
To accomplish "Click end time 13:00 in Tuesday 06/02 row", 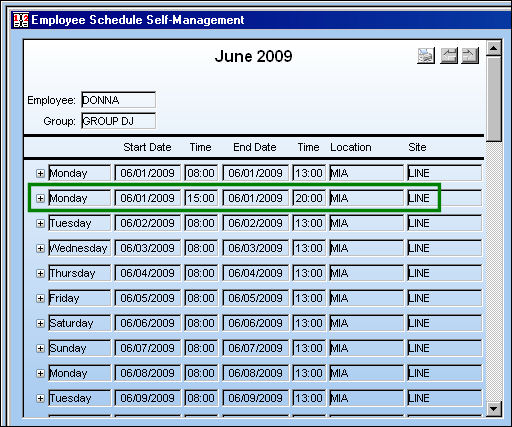I will pos(309,223).
